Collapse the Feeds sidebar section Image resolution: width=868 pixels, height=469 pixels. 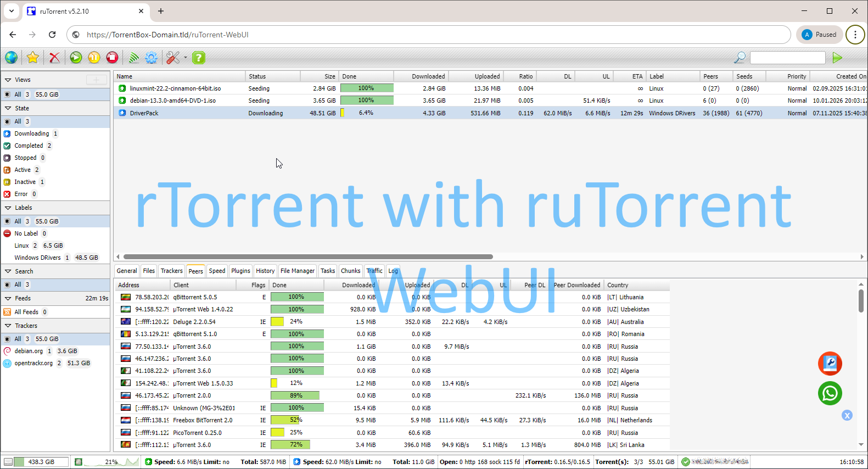coord(8,298)
